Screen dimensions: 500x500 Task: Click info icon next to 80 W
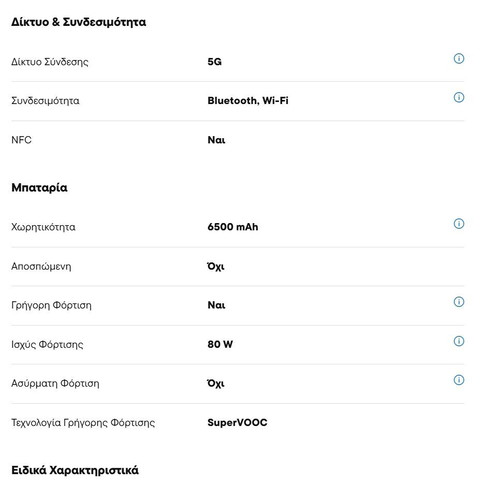click(459, 341)
